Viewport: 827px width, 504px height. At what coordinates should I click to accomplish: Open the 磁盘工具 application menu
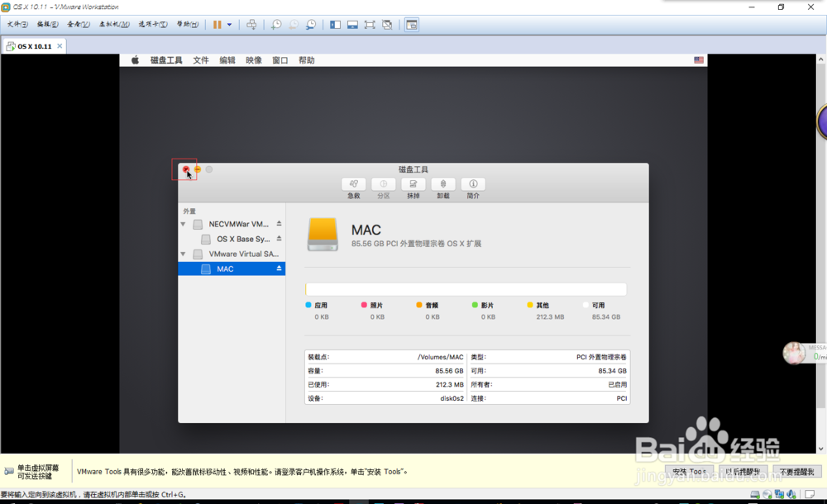[x=166, y=60]
